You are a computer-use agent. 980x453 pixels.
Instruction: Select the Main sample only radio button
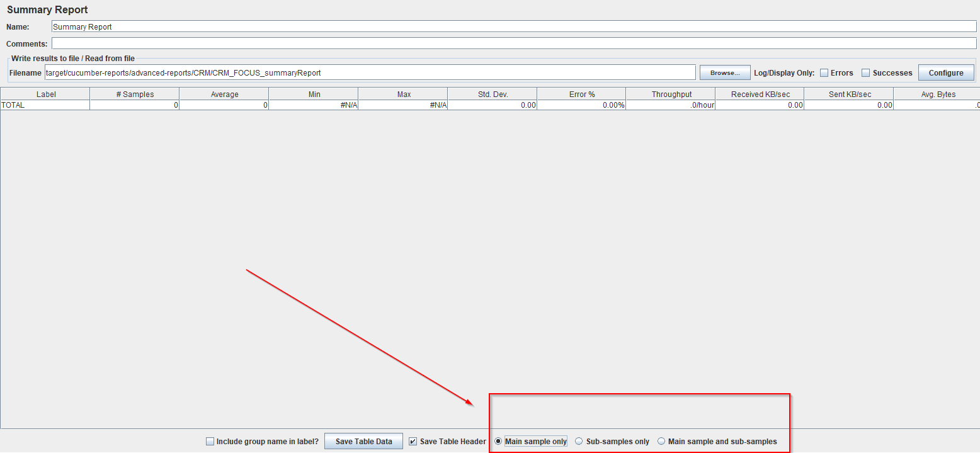pos(498,441)
